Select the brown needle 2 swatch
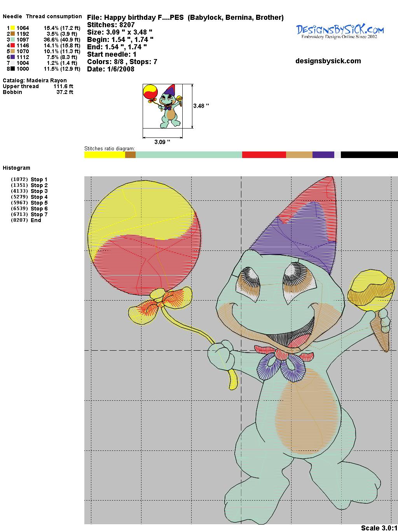The height and width of the screenshot is (532, 398). click(13, 34)
